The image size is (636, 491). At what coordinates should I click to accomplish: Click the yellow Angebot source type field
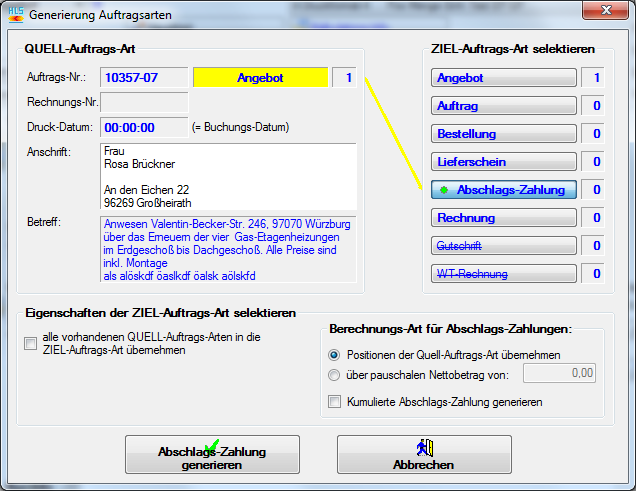[260, 77]
